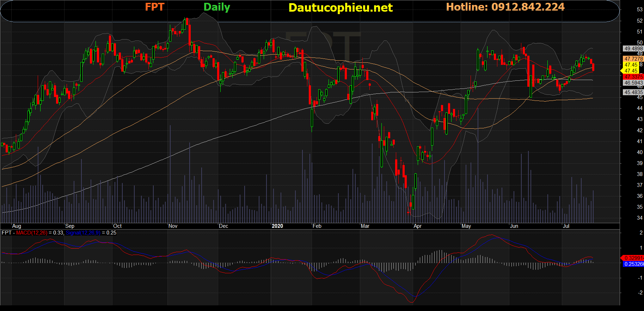Select the Nov marker on time axis
The height and width of the screenshot is (311, 644).
pyautogui.click(x=173, y=226)
